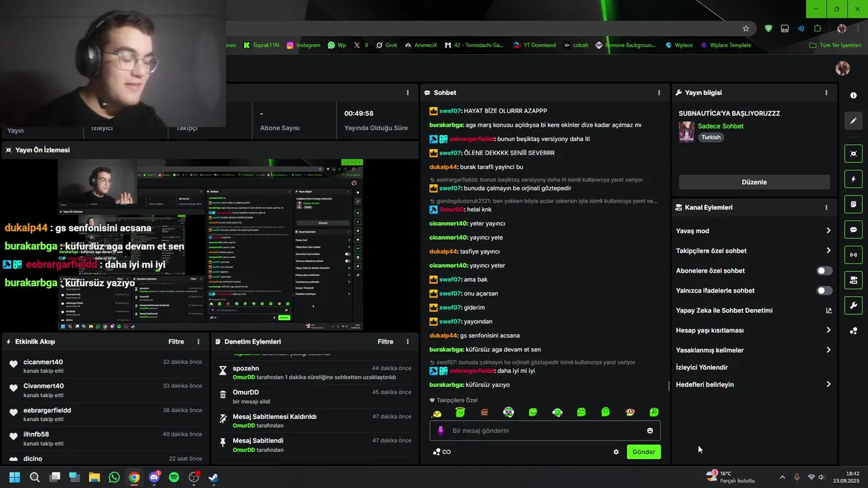Open three-dot menu beside stream duration

(408, 93)
